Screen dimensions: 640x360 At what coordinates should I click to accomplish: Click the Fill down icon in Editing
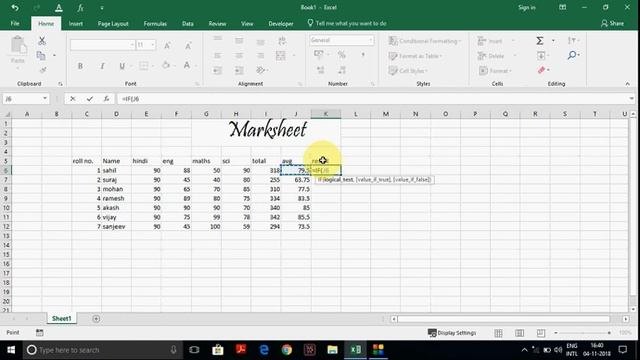tap(541, 56)
